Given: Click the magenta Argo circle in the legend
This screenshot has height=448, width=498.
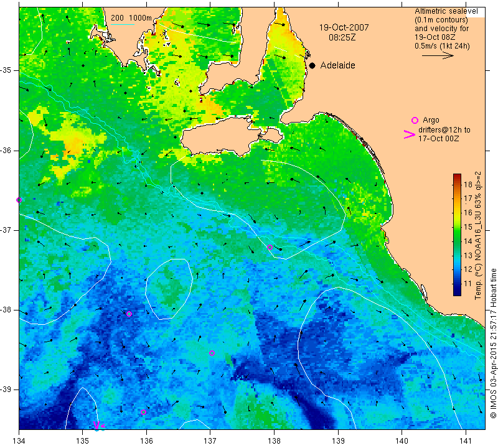Looking at the screenshot, I should click(x=415, y=120).
